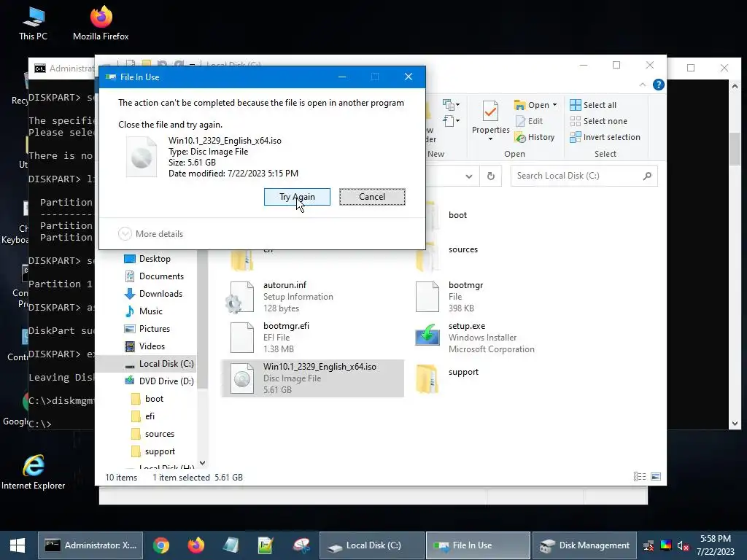
Task: Click network tray icon
Action: [649, 545]
